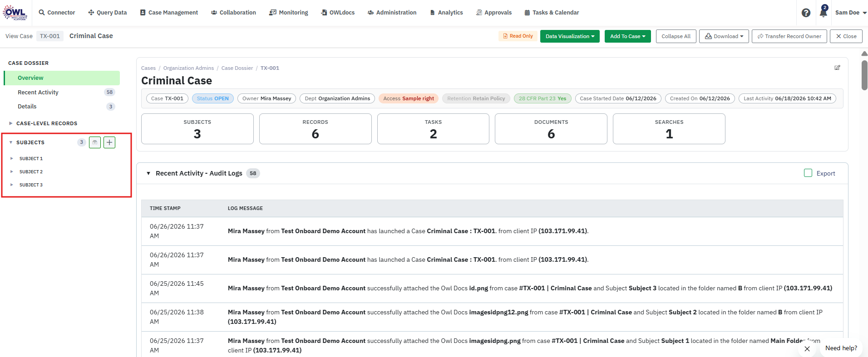
Task: Open the SEARCHES 1 summary card
Action: [669, 129]
